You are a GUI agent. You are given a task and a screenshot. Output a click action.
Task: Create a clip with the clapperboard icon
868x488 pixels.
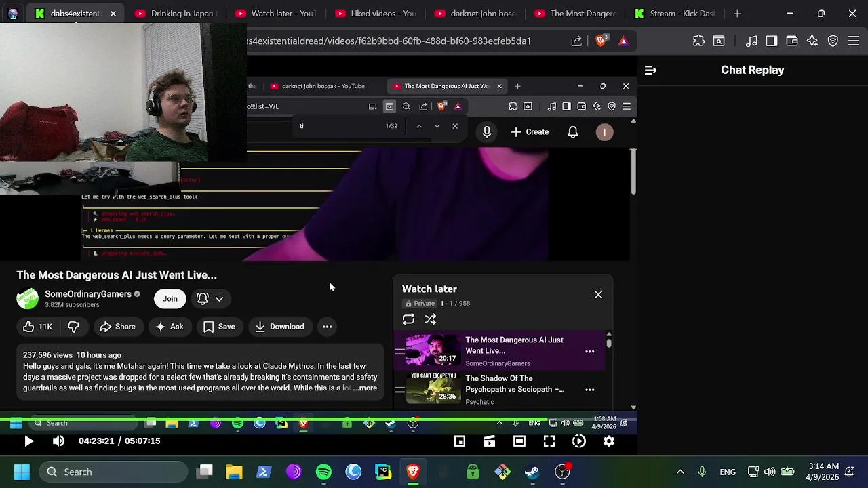pyautogui.click(x=490, y=441)
